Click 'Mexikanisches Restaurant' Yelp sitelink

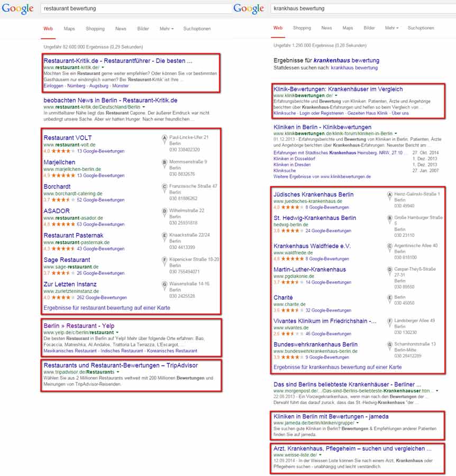[x=70, y=351]
